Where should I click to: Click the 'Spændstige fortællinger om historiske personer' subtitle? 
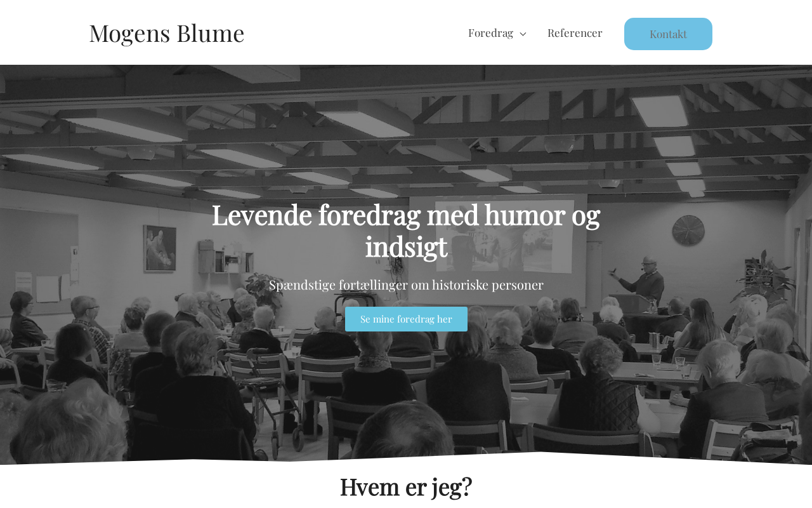pyautogui.click(x=406, y=284)
